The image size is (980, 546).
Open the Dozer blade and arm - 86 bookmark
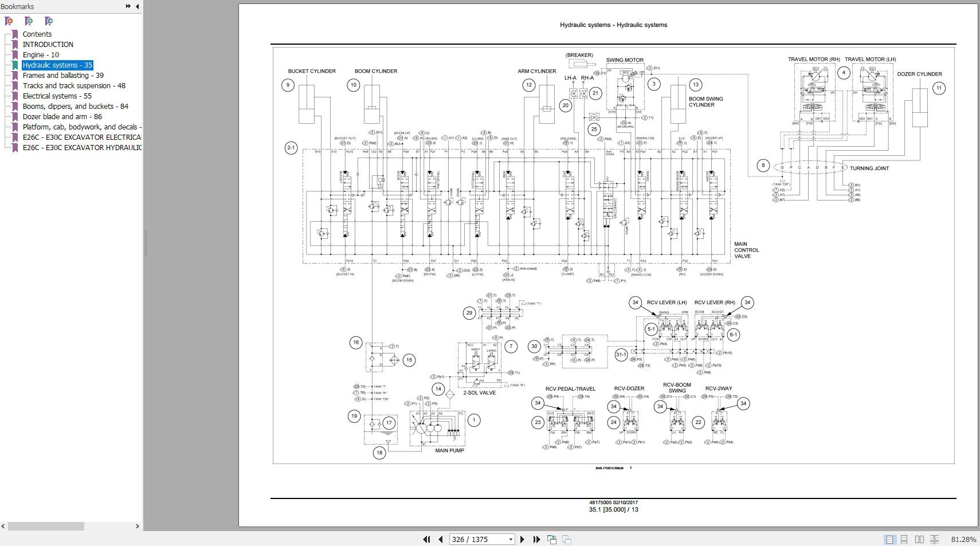63,116
